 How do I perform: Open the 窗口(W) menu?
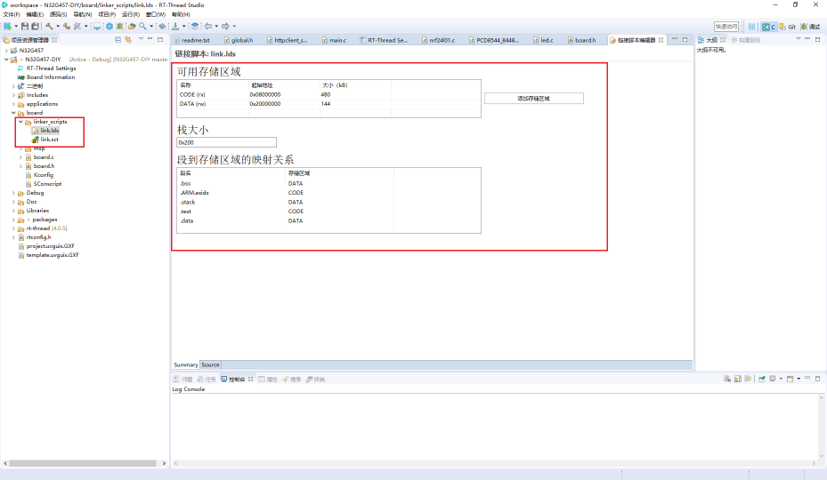pyautogui.click(x=155, y=14)
